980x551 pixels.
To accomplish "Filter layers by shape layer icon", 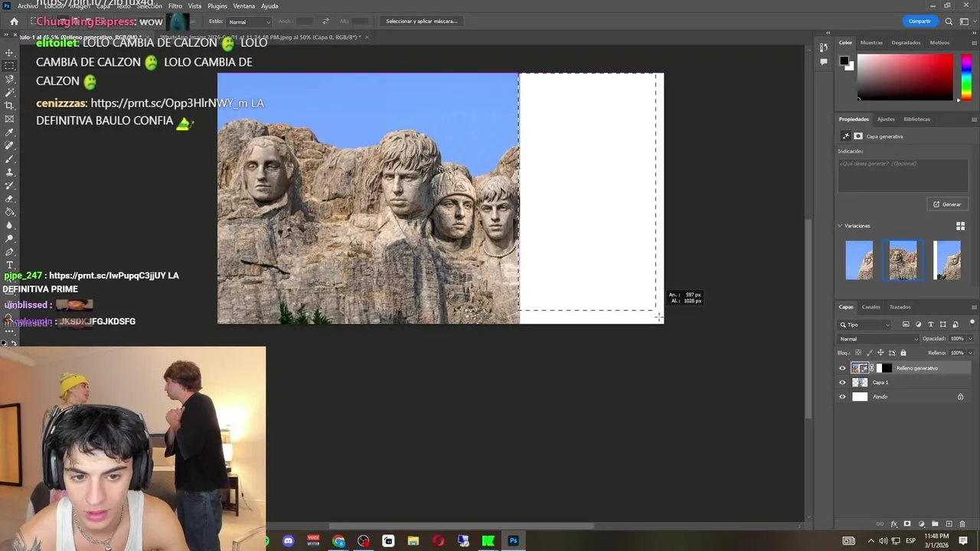I will 942,324.
